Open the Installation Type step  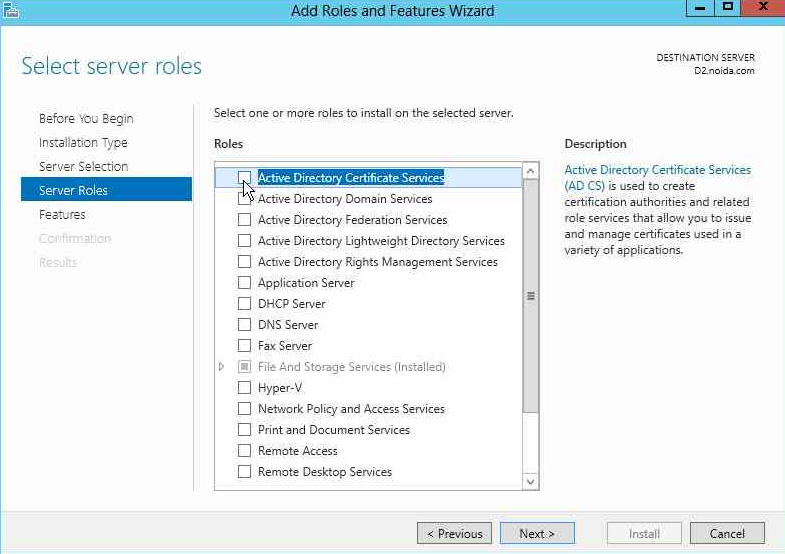tap(83, 143)
